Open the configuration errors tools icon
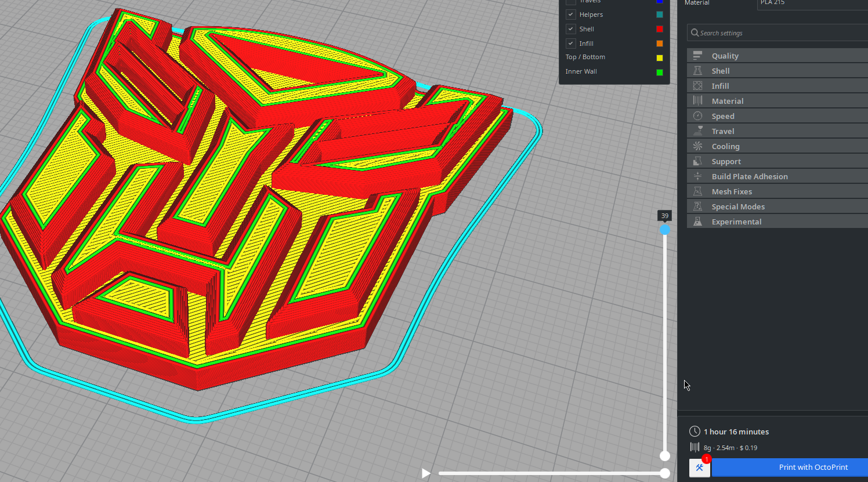Image resolution: width=868 pixels, height=482 pixels. point(699,467)
